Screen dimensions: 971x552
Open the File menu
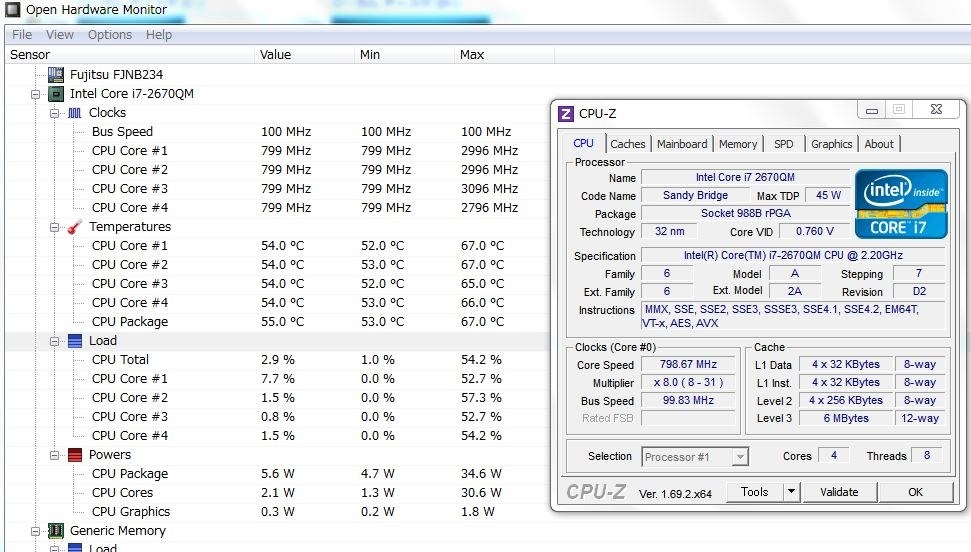(22, 35)
